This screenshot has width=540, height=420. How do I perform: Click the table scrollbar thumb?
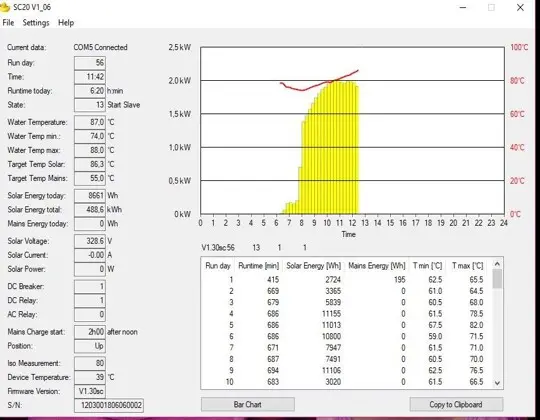pyautogui.click(x=497, y=279)
